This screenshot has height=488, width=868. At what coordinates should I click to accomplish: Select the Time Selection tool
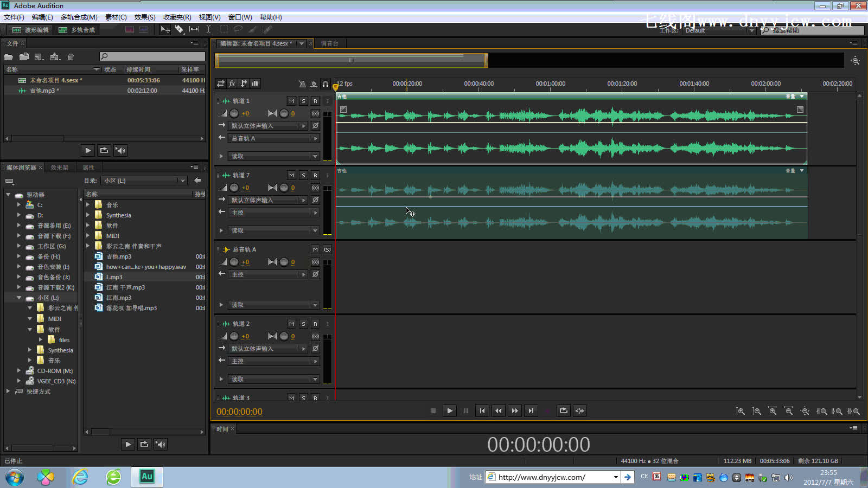[208, 30]
